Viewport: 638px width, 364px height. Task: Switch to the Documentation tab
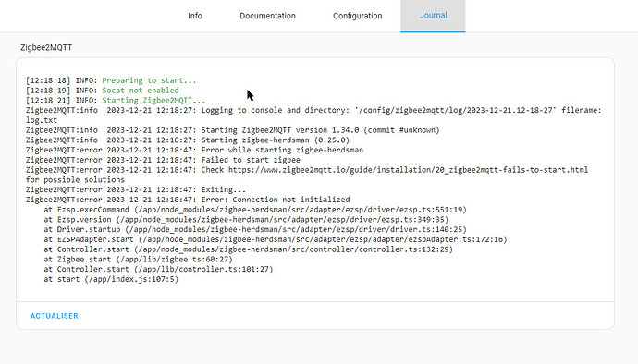(x=267, y=16)
